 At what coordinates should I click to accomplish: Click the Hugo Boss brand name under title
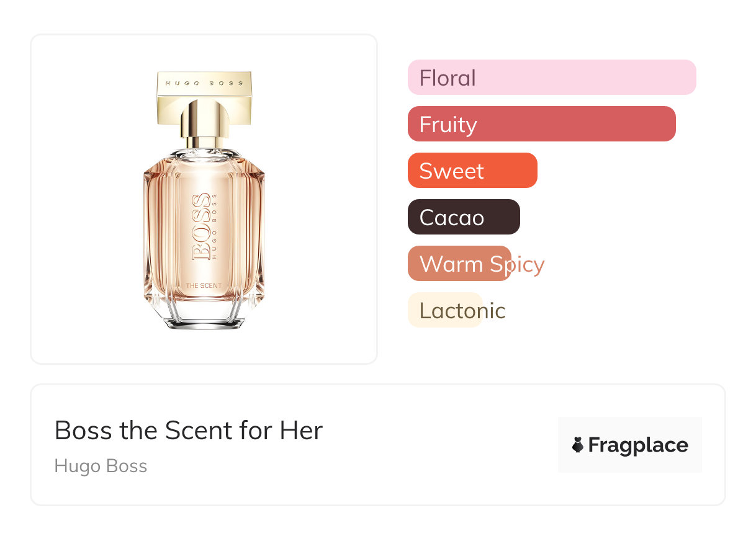click(101, 466)
